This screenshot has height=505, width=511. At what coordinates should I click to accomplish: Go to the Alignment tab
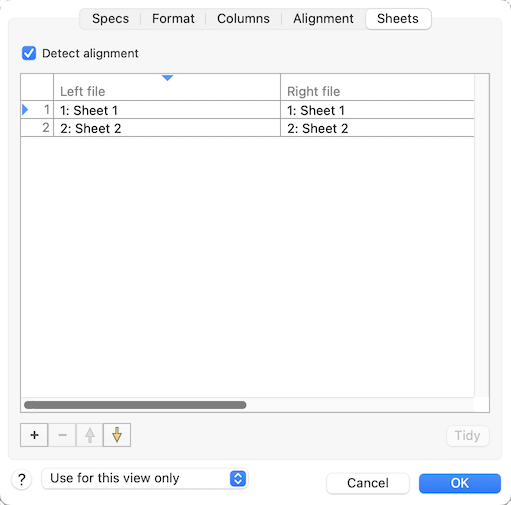point(323,19)
